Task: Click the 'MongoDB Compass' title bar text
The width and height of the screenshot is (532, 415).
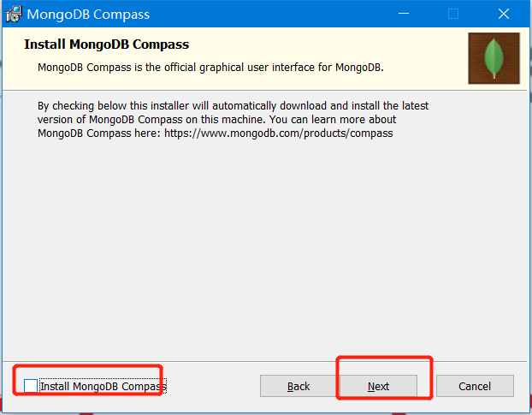Action: click(x=88, y=15)
